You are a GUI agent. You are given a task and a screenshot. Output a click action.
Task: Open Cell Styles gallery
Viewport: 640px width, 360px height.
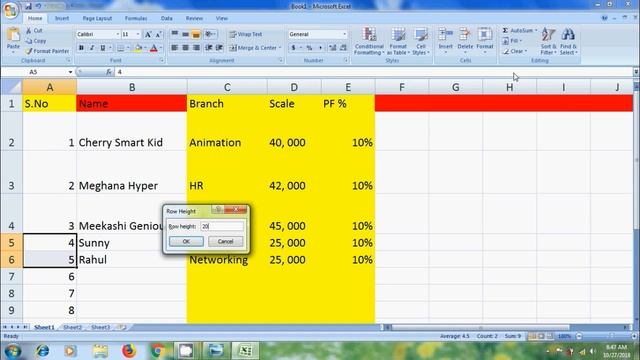tap(421, 41)
